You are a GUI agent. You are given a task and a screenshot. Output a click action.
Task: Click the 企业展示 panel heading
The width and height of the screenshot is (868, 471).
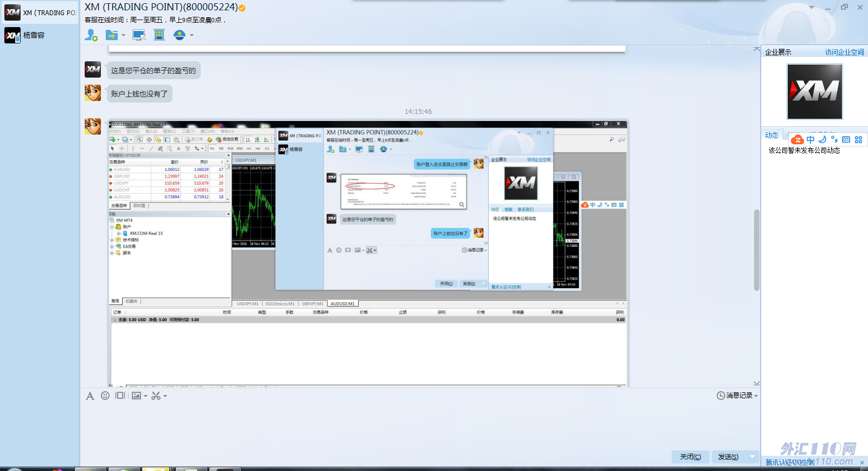pyautogui.click(x=778, y=52)
